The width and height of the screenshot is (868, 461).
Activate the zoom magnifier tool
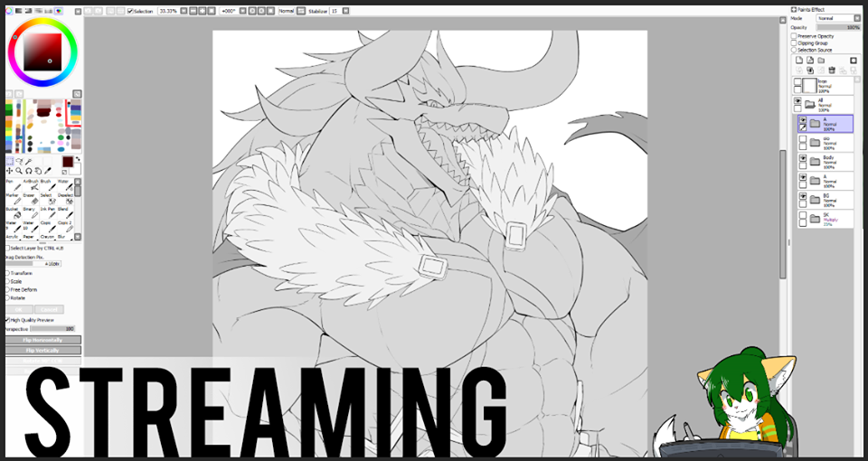click(x=19, y=171)
